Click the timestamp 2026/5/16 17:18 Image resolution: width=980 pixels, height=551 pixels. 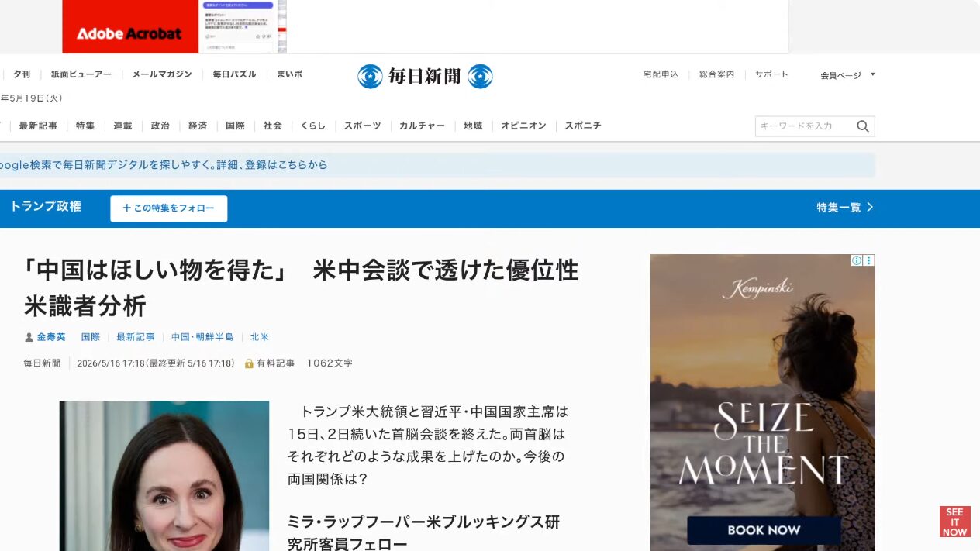point(111,363)
